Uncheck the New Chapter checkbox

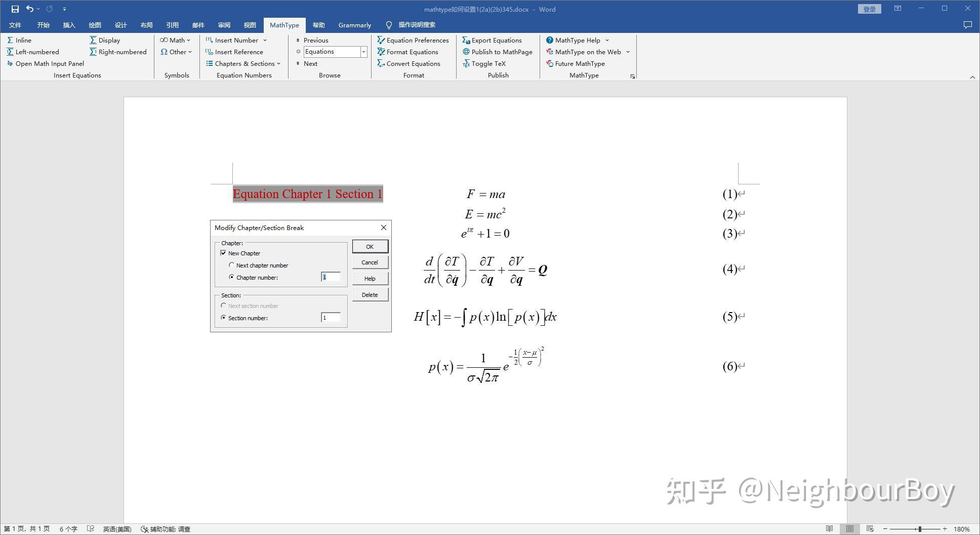(223, 253)
